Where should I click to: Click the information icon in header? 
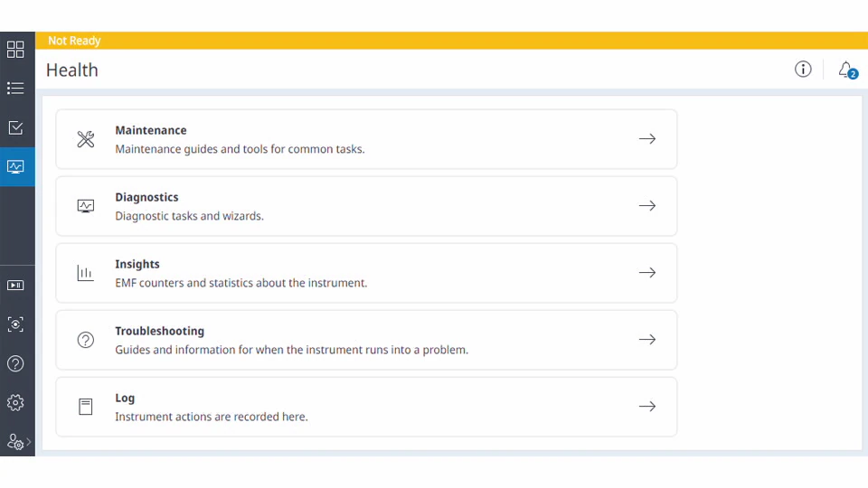(x=803, y=70)
